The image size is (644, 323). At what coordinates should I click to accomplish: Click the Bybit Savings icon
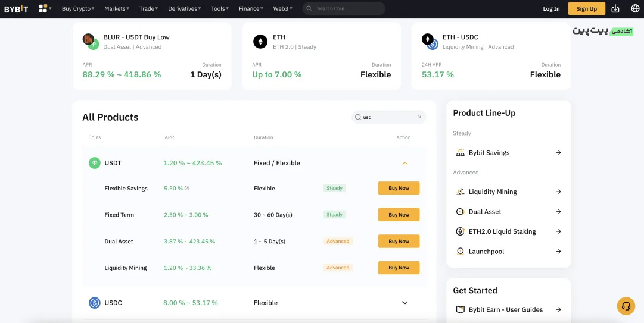tap(460, 153)
